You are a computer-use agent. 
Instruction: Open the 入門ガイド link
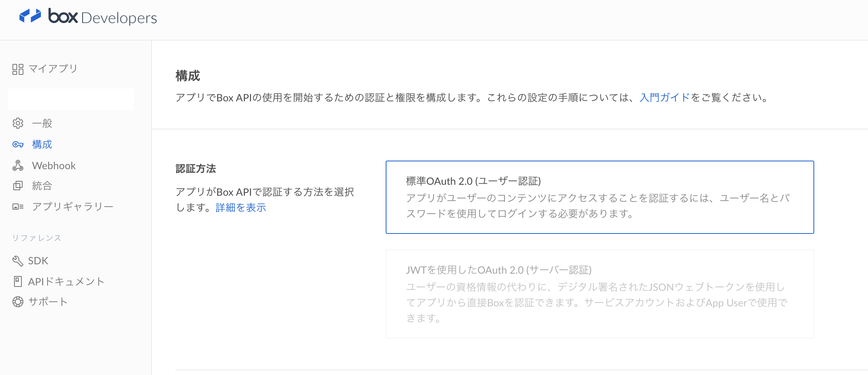(x=665, y=97)
